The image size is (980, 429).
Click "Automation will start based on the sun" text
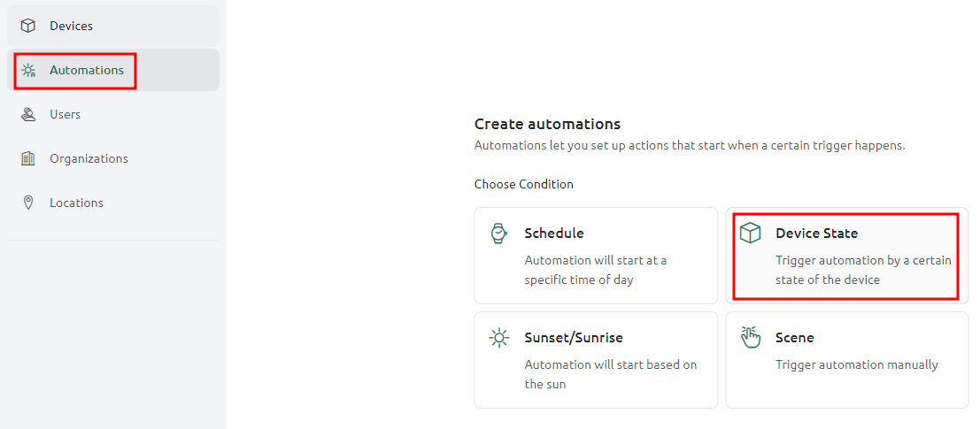click(x=611, y=374)
